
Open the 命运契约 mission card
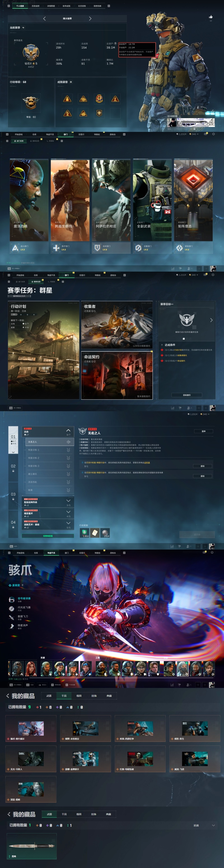click(x=117, y=375)
